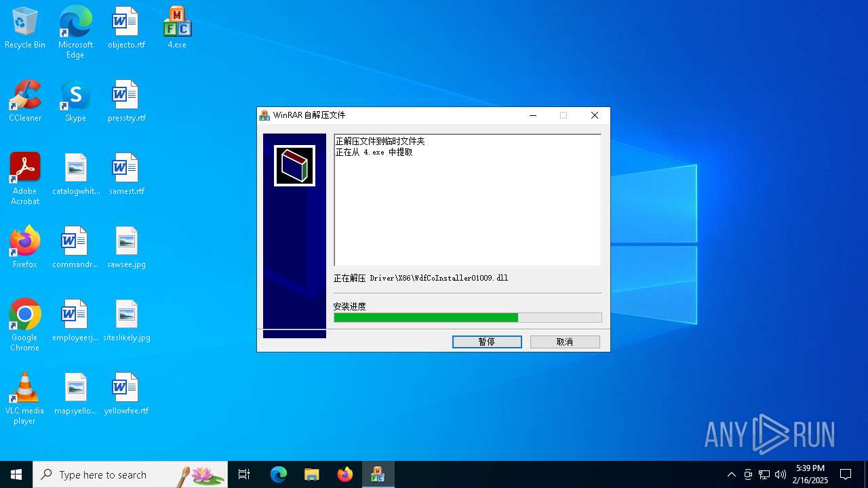Select the employeesj... document icon
Image resolution: width=868 pixels, height=488 pixels.
75,321
